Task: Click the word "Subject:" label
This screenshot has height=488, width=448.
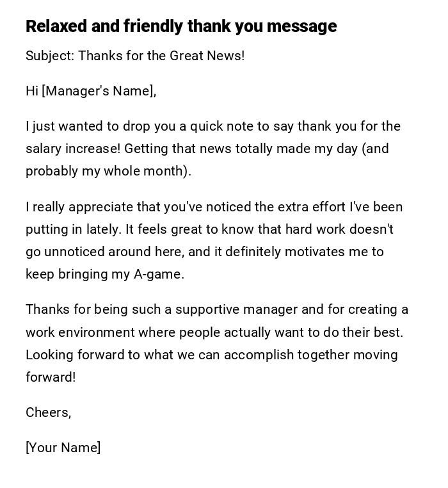Action: click(50, 56)
